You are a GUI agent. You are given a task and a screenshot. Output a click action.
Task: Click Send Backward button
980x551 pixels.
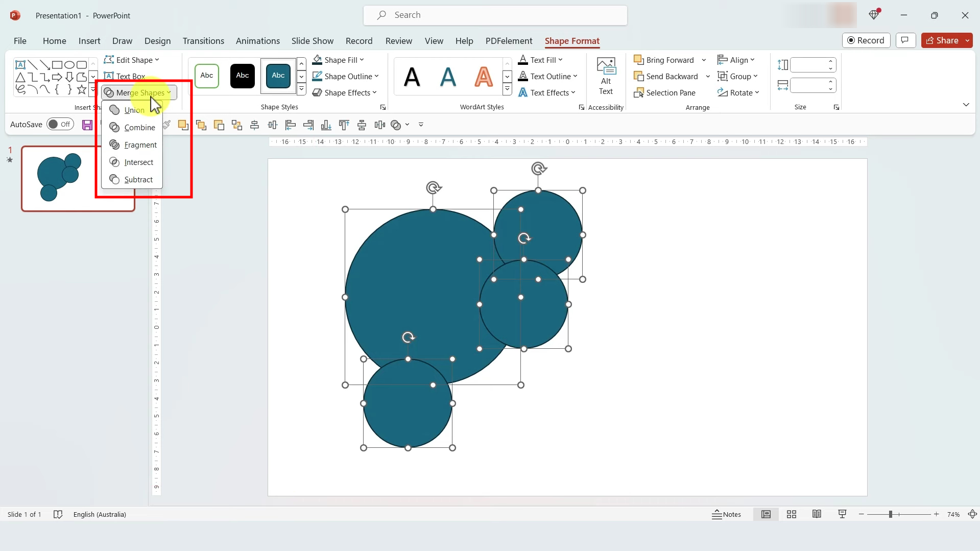(666, 76)
